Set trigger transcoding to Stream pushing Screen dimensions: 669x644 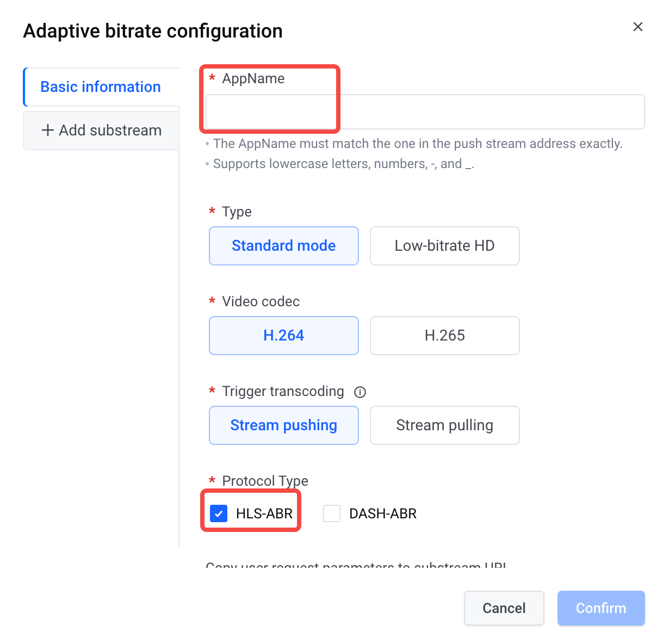coord(284,425)
